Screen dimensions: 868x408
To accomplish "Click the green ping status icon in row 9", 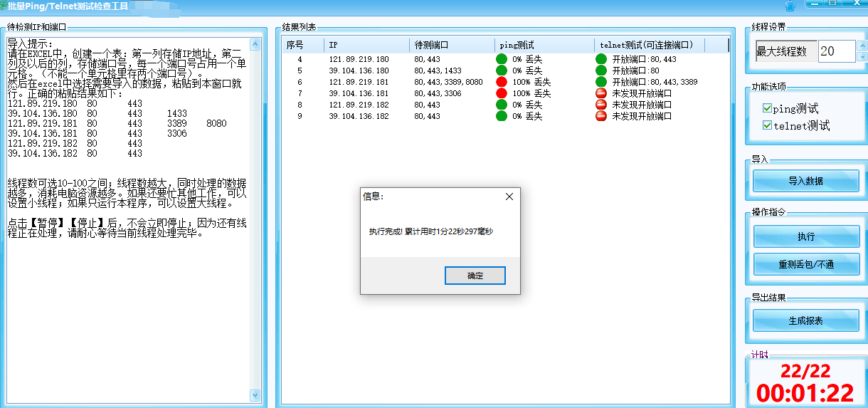I will pyautogui.click(x=502, y=116).
